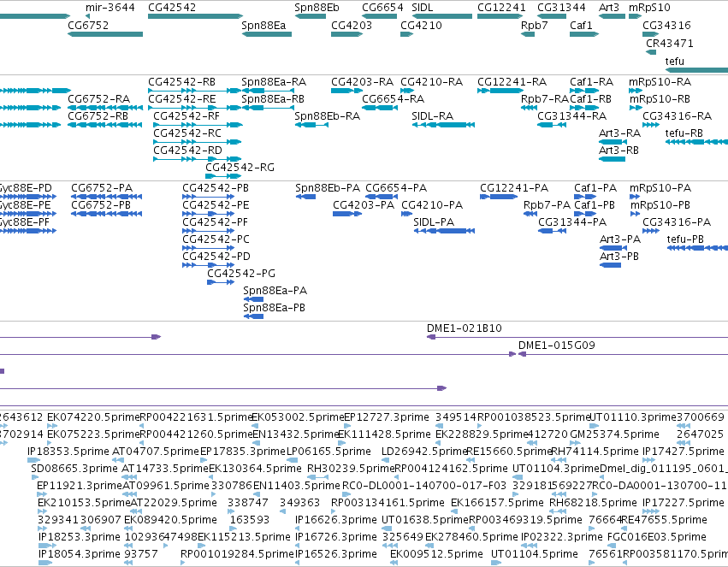Open transcript Spn88Ea-RA
Viewport: 728px width, 567px height.
(x=268, y=91)
